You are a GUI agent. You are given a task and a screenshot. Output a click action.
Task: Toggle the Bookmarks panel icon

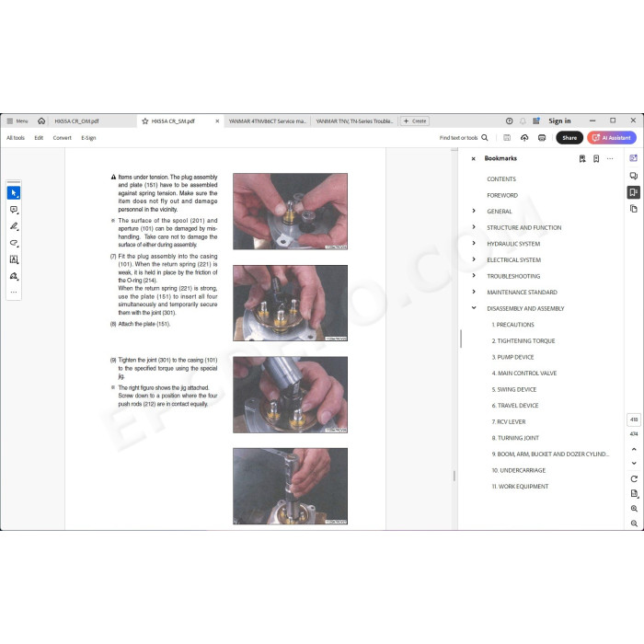[x=633, y=192]
